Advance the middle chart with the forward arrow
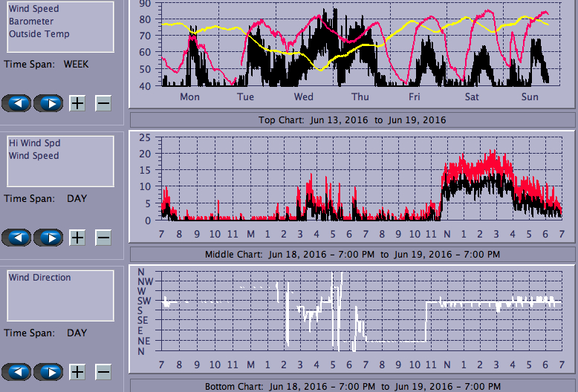The height and width of the screenshot is (392, 578). 48,238
